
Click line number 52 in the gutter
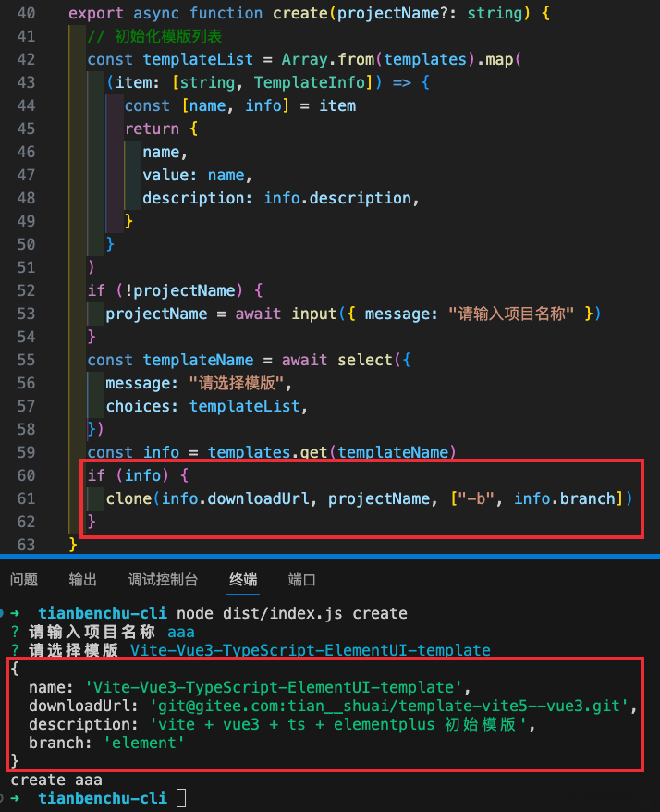[x=26, y=290]
